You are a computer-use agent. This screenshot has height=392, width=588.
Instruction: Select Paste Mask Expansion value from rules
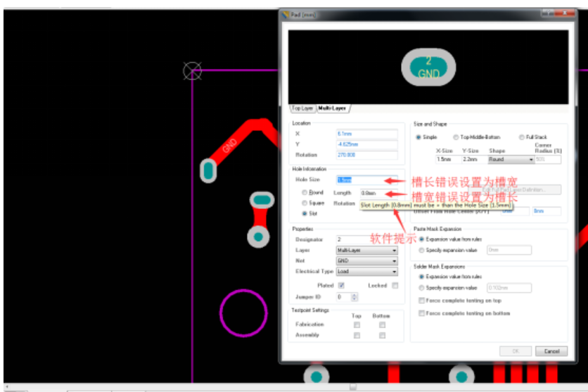tap(421, 239)
